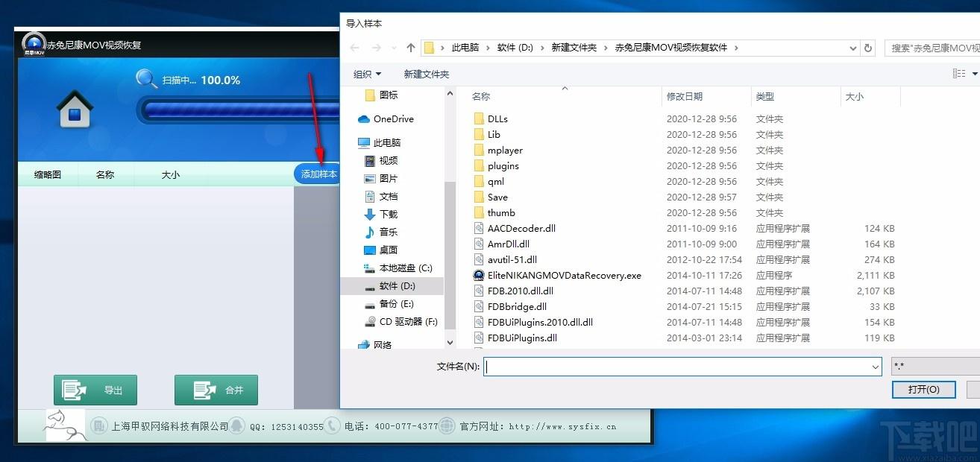
Task: Click the telephone icon in footer
Action: pos(333,426)
